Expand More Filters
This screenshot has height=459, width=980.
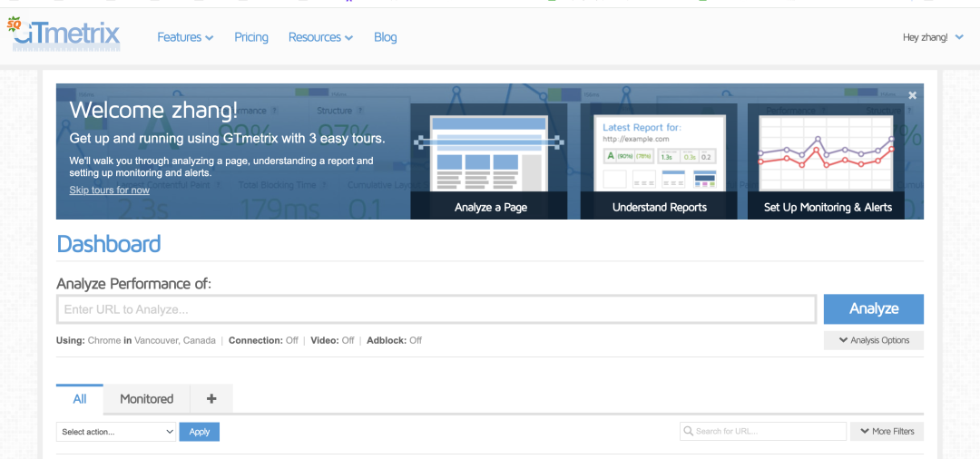[887, 432]
